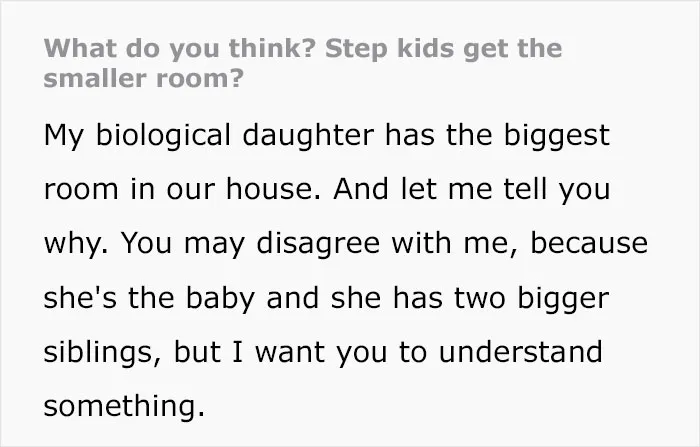Click the word 'baby' in the paragraph
The image size is (700, 447).
220,298
